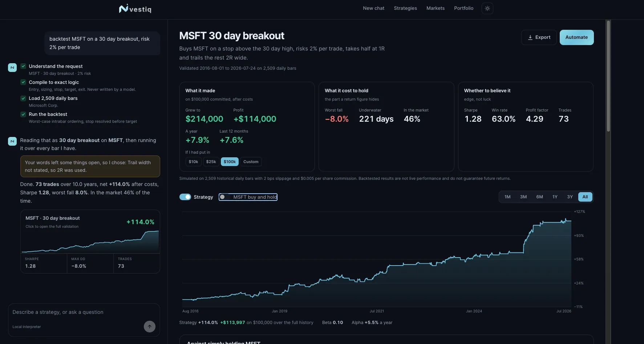This screenshot has width=644, height=344.
Task: Click the Compile to exact logic checkmark
Action: click(23, 82)
